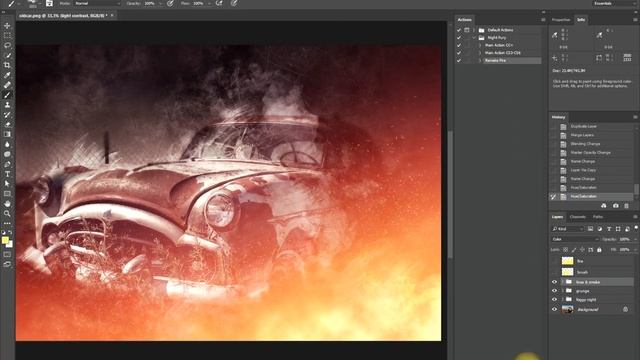The height and width of the screenshot is (360, 640).
Task: Open the Actions panel menu
Action: pos(543,20)
